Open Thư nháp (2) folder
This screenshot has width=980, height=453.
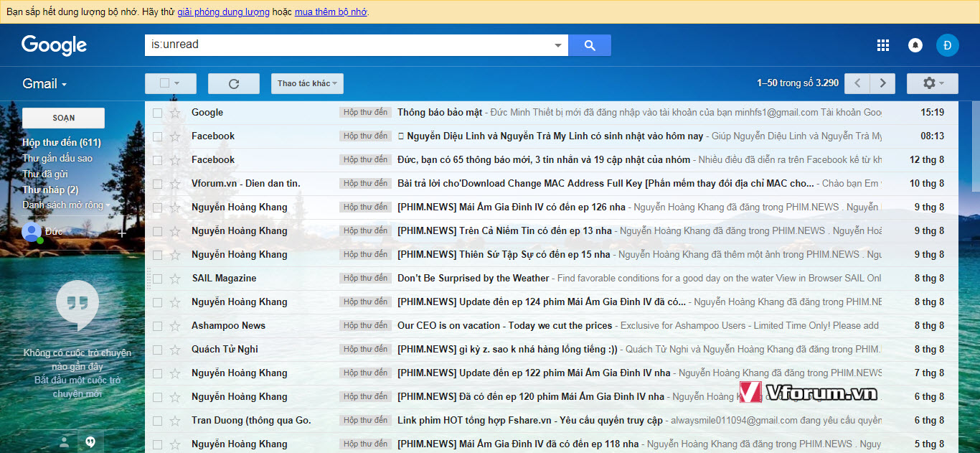pos(50,190)
